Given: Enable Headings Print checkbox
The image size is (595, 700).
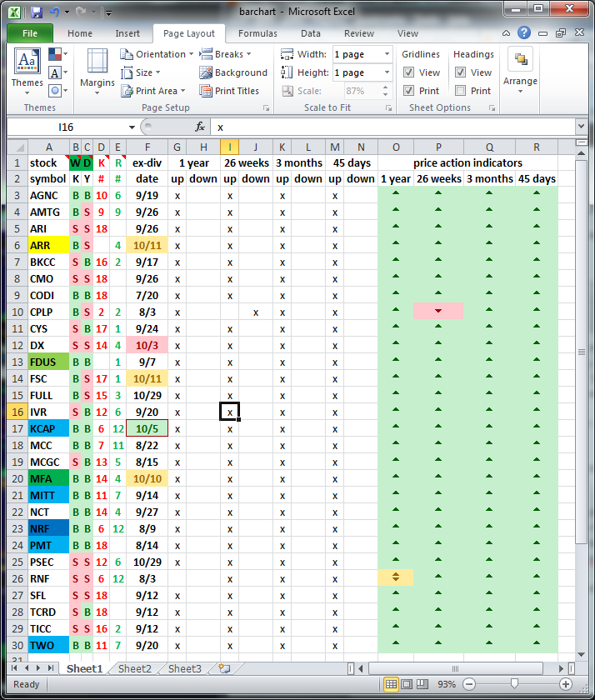Looking at the screenshot, I should pyautogui.click(x=461, y=91).
